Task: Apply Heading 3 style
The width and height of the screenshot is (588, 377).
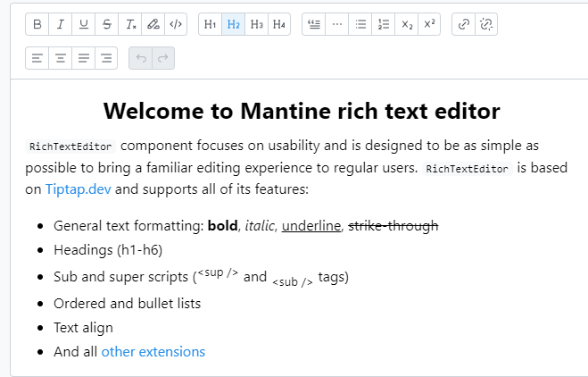Action: (x=256, y=24)
